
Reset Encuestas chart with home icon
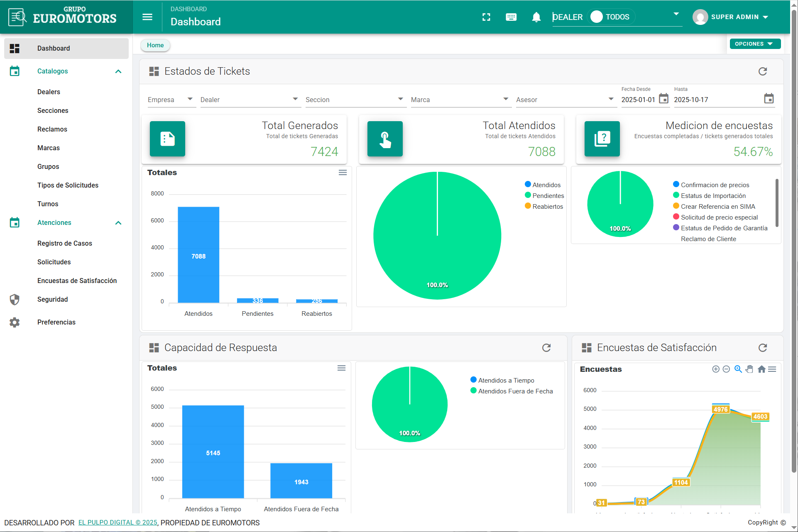[x=761, y=369]
